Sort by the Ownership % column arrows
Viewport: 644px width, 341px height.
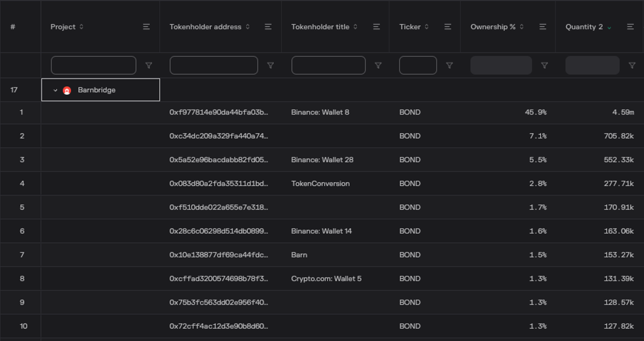click(x=522, y=27)
